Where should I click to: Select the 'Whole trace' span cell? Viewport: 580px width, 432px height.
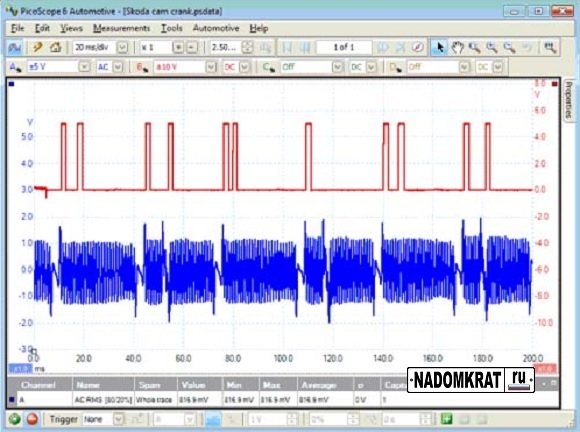tap(155, 400)
